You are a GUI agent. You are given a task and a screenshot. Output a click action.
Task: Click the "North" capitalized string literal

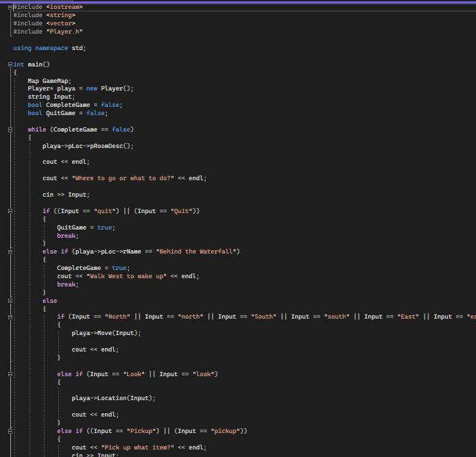(x=117, y=317)
